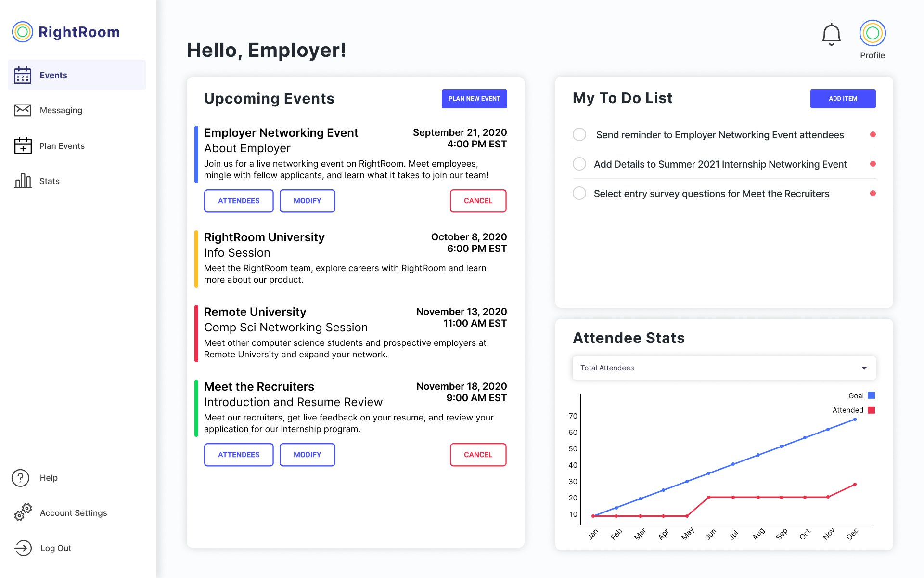Check off the Send reminder to-do item
This screenshot has width=924, height=578.
tap(579, 134)
